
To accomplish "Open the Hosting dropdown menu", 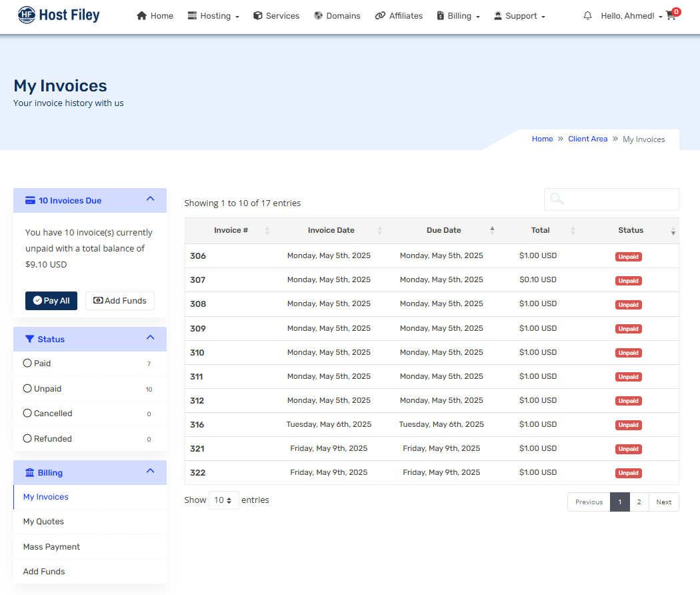I will pos(213,16).
